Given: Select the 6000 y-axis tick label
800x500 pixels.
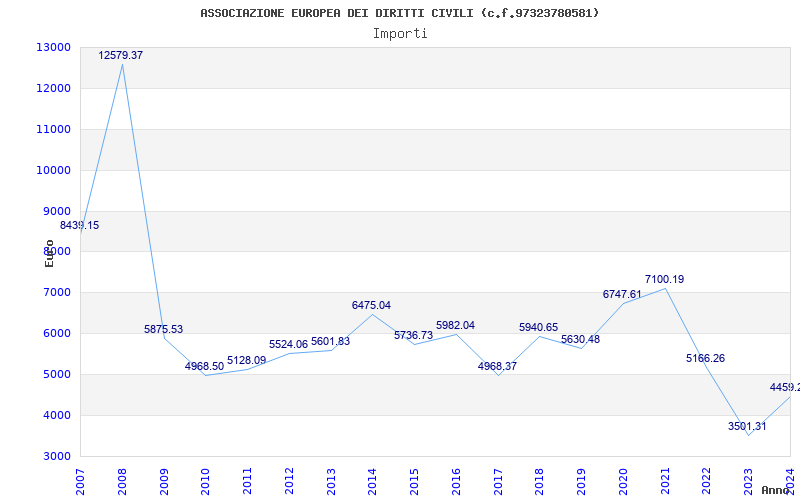Looking at the screenshot, I should pos(56,334).
